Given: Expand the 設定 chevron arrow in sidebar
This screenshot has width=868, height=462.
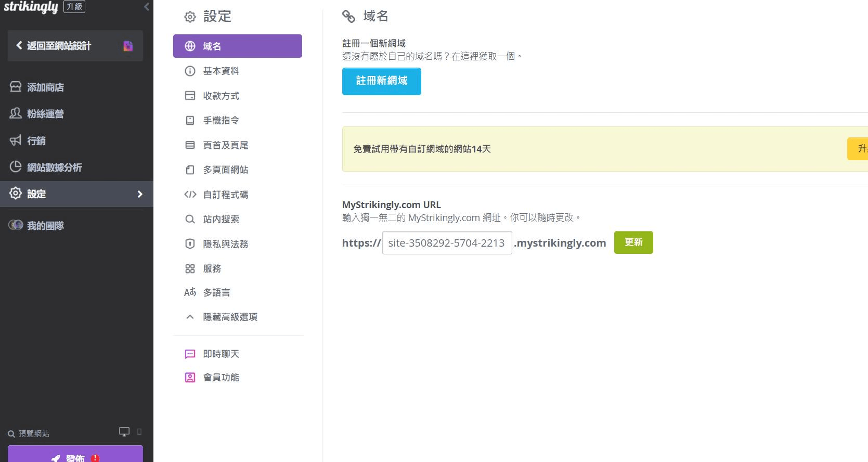Looking at the screenshot, I should tap(140, 194).
